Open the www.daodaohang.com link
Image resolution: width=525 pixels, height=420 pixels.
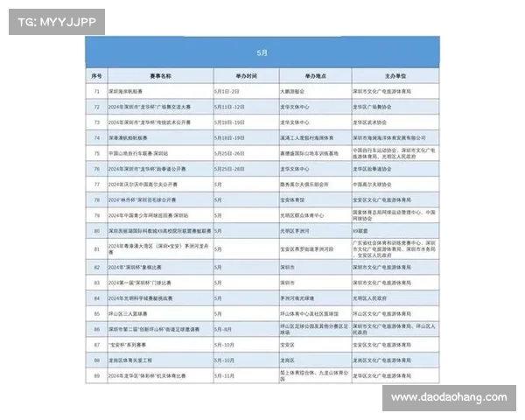point(448,398)
